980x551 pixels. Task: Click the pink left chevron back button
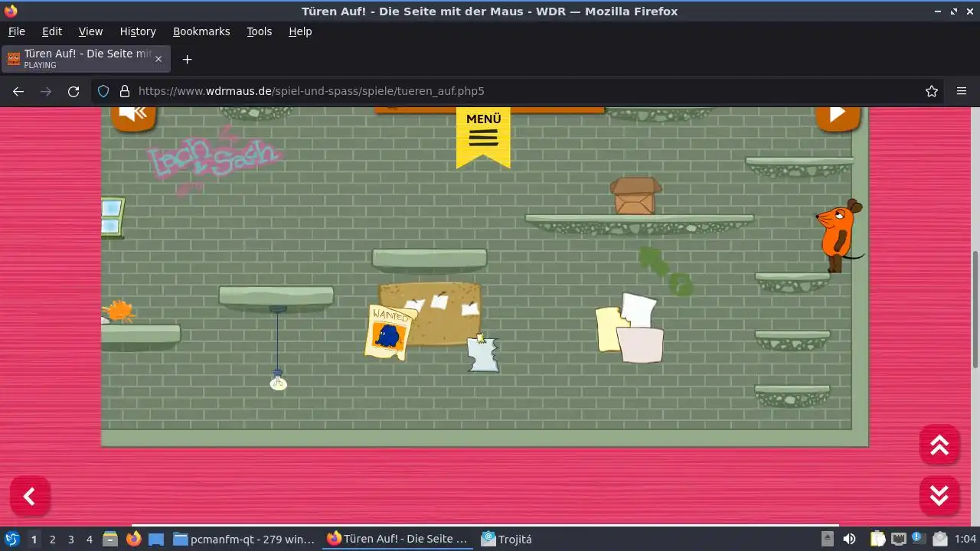click(x=30, y=497)
